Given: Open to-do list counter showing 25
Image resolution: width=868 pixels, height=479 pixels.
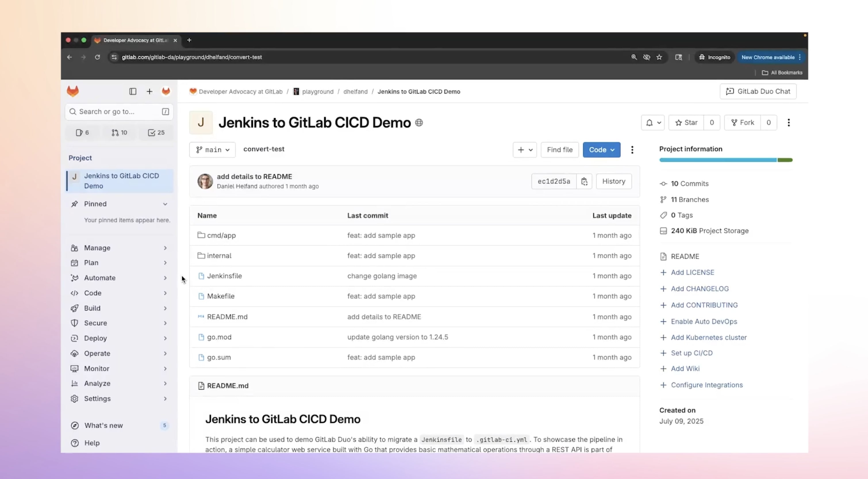Looking at the screenshot, I should 156,133.
